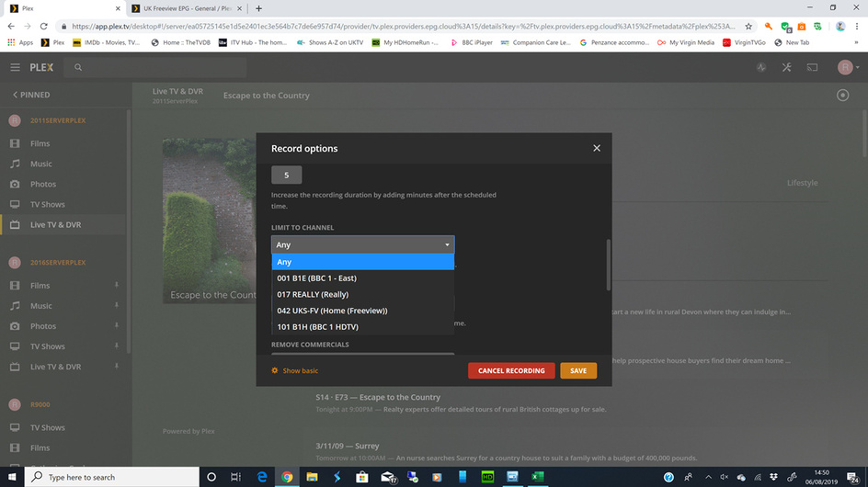
Task: Click the Live TV & DVR breadcrumb
Action: pos(177,91)
